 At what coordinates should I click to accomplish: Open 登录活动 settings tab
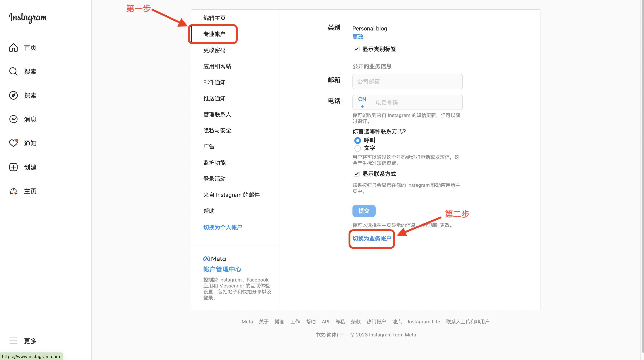pos(235,179)
